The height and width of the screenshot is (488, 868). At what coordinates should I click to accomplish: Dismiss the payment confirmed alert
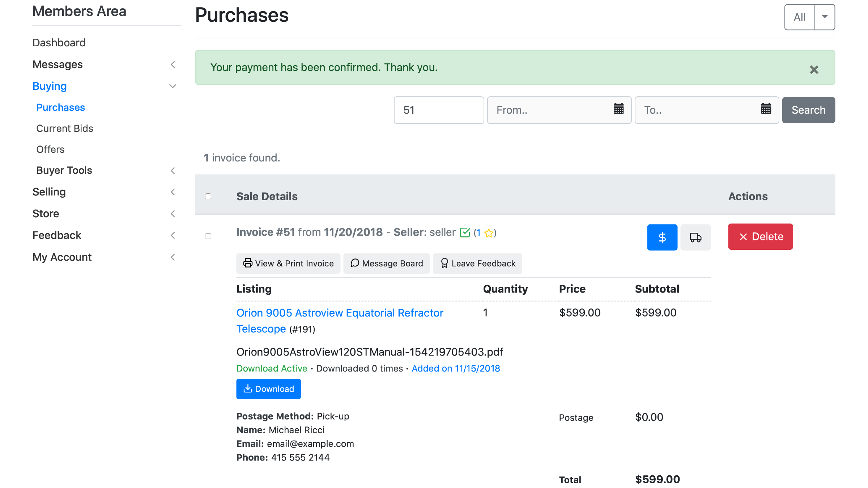(x=814, y=70)
